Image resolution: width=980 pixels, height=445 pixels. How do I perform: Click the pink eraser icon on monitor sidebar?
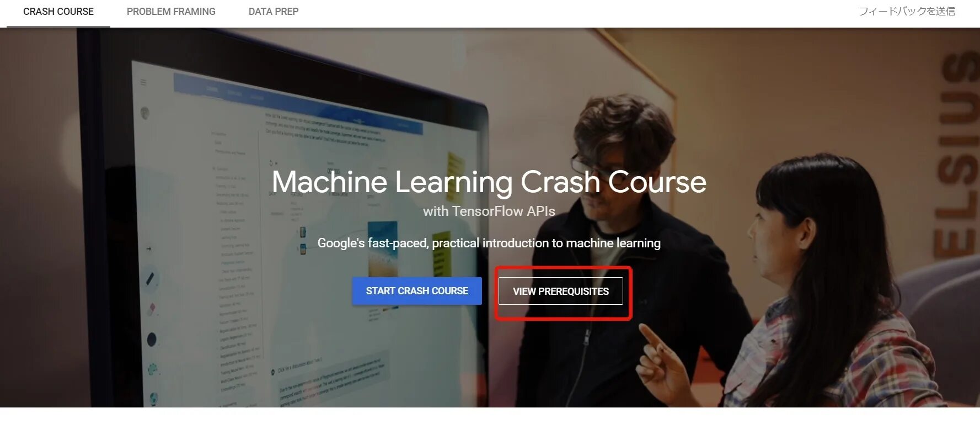tap(152, 309)
